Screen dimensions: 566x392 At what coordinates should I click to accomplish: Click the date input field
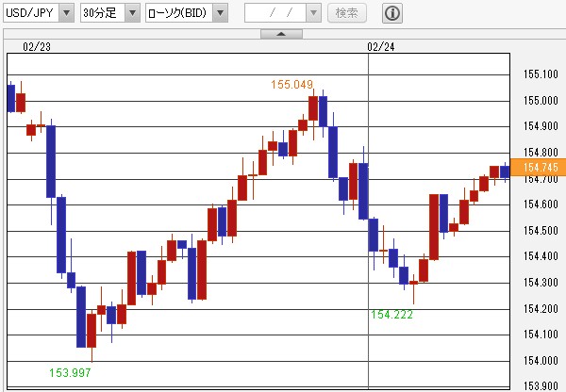point(283,13)
